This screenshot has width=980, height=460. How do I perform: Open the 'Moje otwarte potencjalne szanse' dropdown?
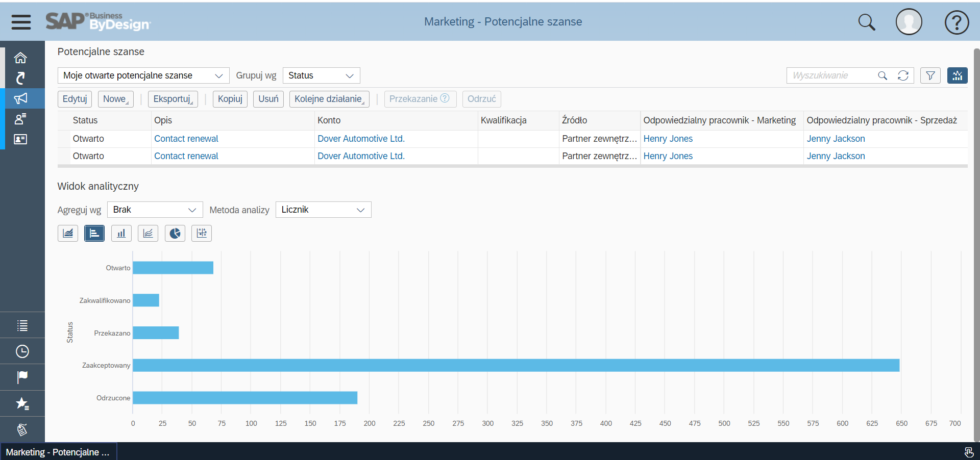pyautogui.click(x=143, y=75)
